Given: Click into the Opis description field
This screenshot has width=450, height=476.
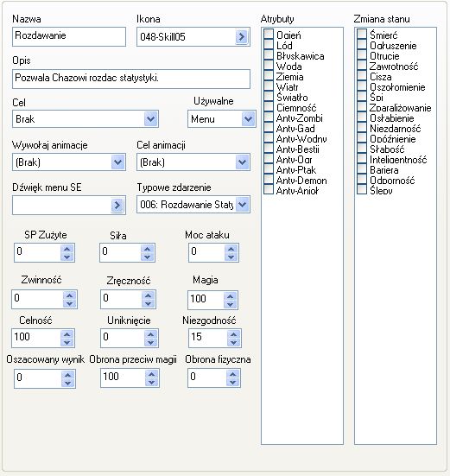Looking at the screenshot, I should click(131, 79).
